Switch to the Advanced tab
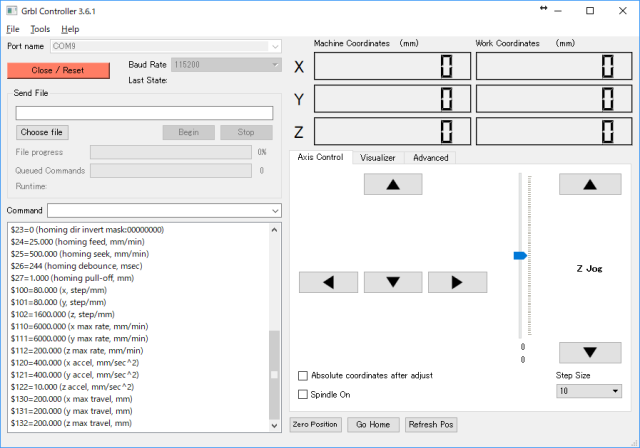The image size is (640, 448). (430, 158)
